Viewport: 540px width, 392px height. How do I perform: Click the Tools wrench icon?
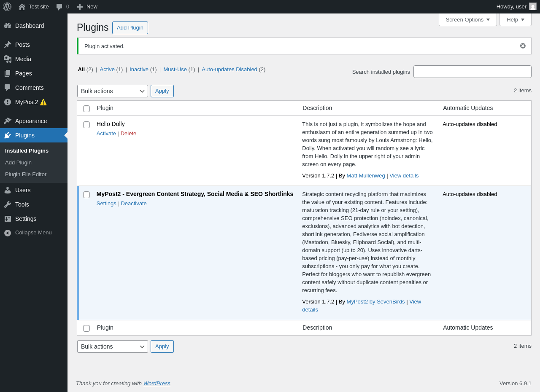pyautogui.click(x=8, y=204)
